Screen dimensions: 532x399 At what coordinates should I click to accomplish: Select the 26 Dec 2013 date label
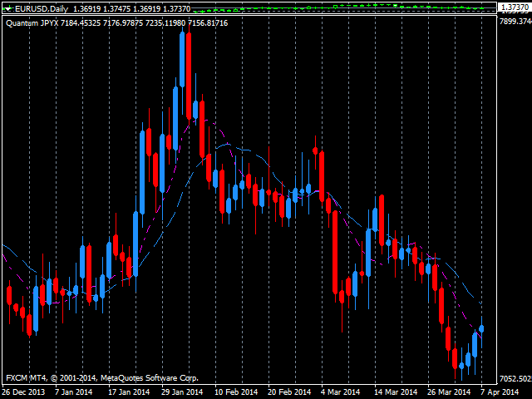[x=24, y=392]
